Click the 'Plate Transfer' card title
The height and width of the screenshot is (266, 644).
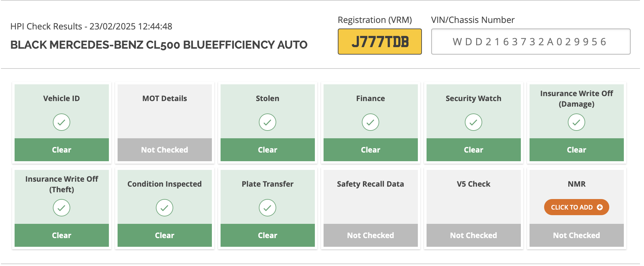[267, 184]
